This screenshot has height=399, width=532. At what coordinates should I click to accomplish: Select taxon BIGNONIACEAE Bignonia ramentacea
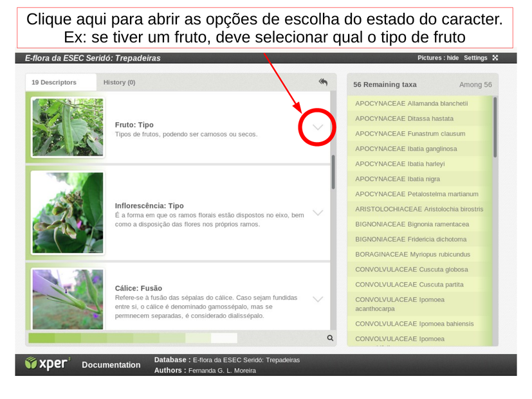pyautogui.click(x=412, y=224)
